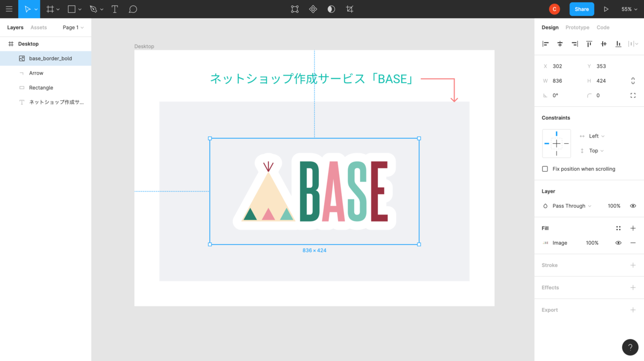Click the Edit Object icon
Image resolution: width=644 pixels, height=361 pixels.
295,9
